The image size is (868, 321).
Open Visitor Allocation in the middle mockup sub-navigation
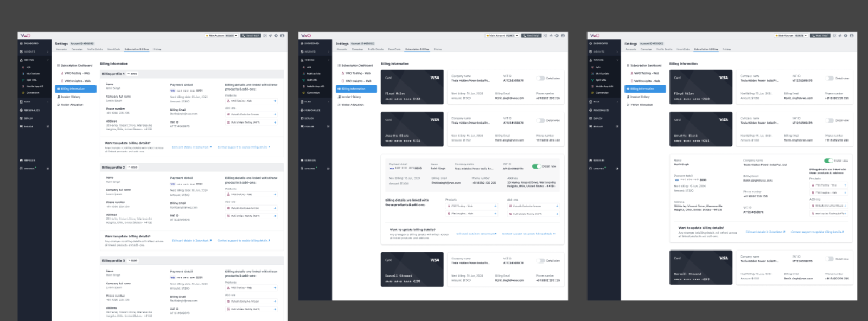tap(350, 105)
